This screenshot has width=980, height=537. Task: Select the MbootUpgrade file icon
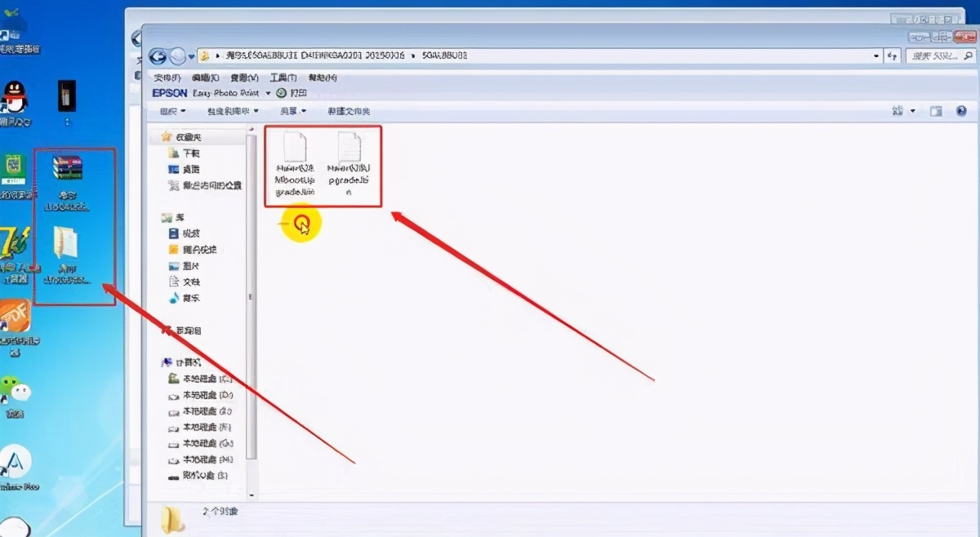(x=295, y=164)
